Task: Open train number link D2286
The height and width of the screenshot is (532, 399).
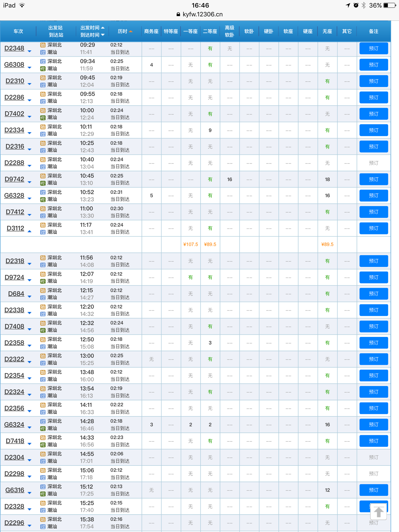Action: [x=14, y=98]
